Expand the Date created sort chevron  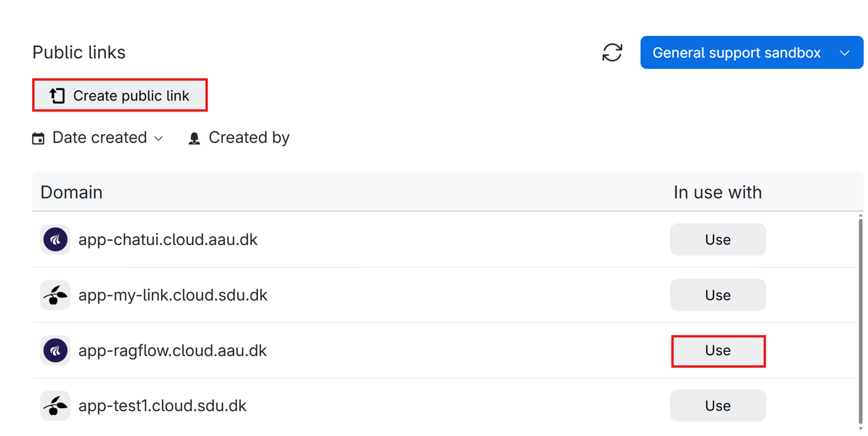(158, 138)
